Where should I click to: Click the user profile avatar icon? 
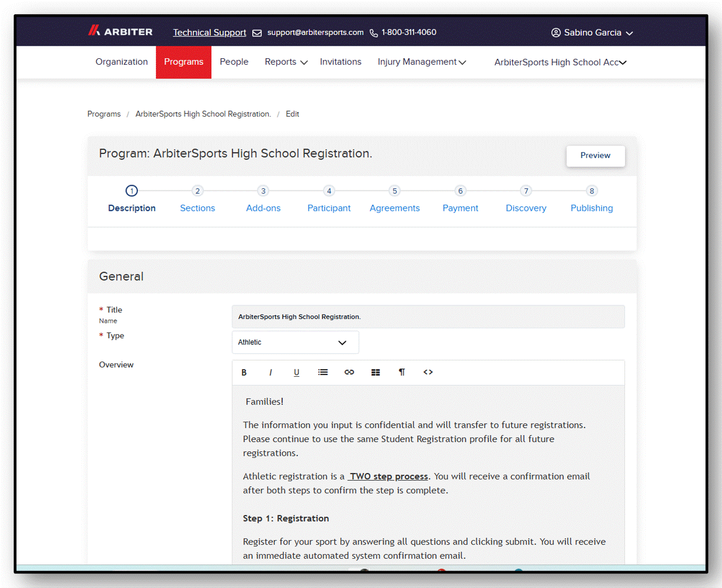click(x=556, y=33)
